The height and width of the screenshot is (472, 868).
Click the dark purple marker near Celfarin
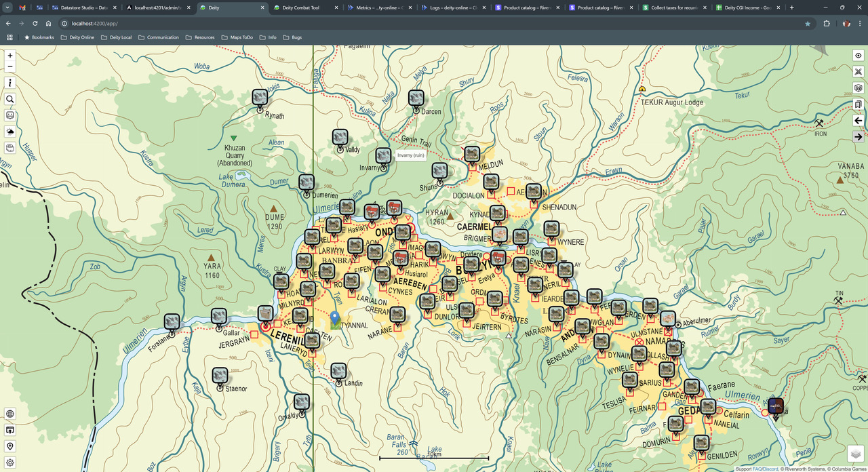coord(775,407)
